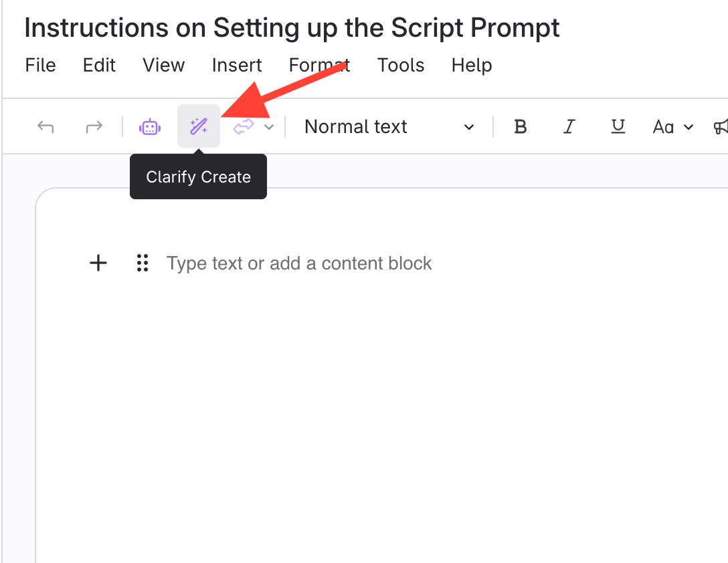The width and height of the screenshot is (728, 563).
Task: Click the plus icon to add a block
Action: coord(98,263)
